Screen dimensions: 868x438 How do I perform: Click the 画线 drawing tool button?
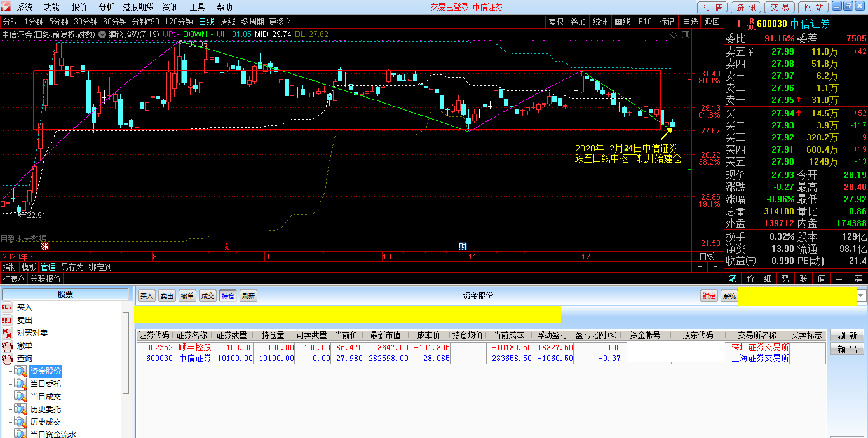tap(622, 22)
